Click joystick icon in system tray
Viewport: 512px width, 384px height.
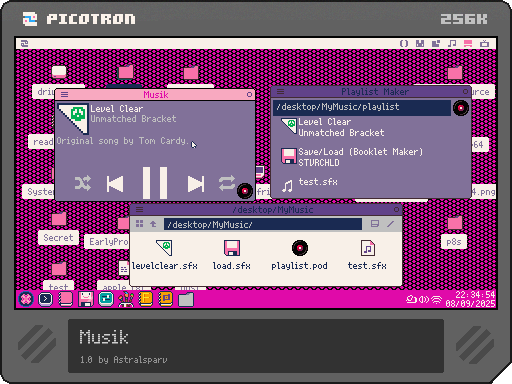point(411,300)
